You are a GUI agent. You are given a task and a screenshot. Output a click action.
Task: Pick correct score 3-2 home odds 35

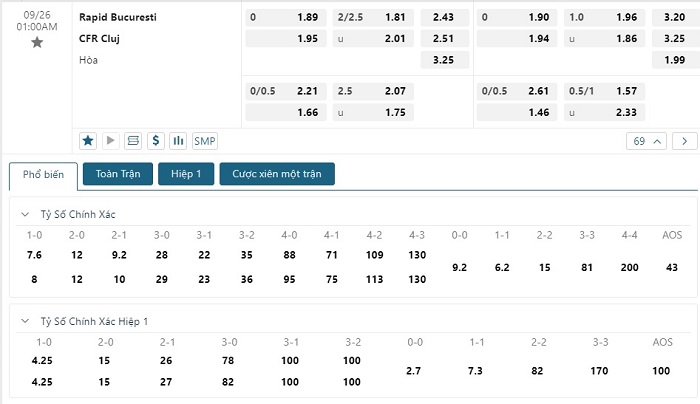point(246,255)
